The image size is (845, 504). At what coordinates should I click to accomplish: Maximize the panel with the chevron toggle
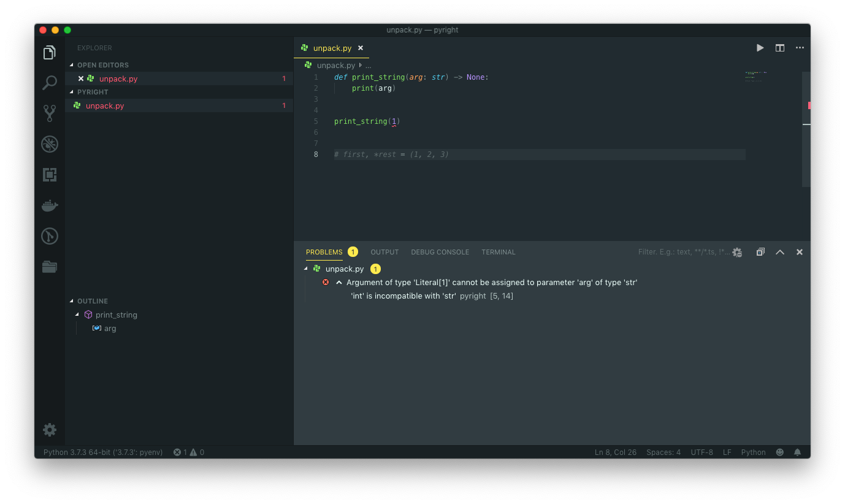click(x=779, y=252)
